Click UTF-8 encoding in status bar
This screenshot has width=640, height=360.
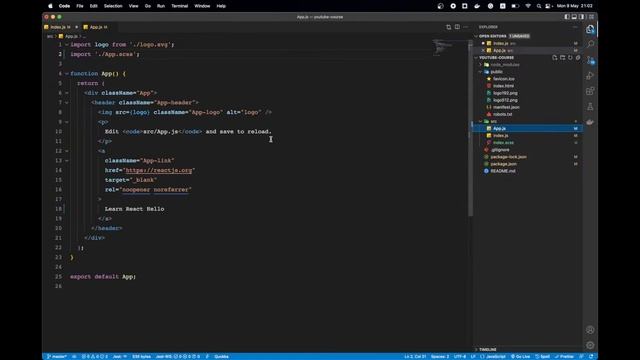tap(460, 356)
